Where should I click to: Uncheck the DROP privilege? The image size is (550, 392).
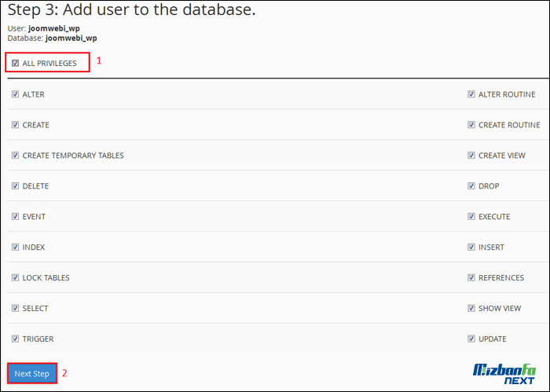tap(471, 186)
